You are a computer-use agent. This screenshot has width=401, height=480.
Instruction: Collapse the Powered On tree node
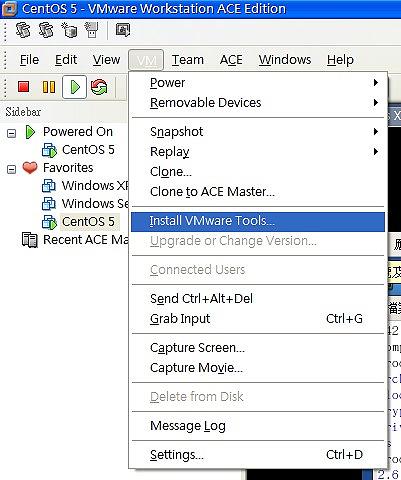11,133
